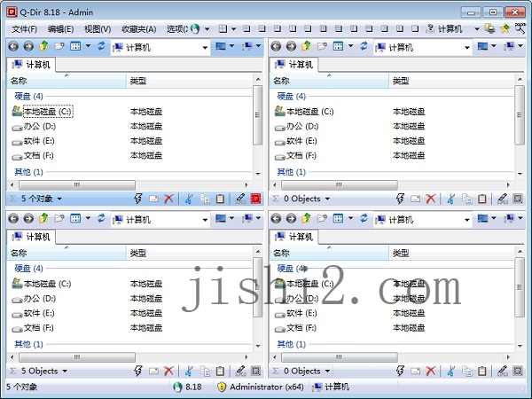This screenshot has height=399, width=532.
Task: Select 文档 (F:) in upper-left pane
Action: [33, 156]
